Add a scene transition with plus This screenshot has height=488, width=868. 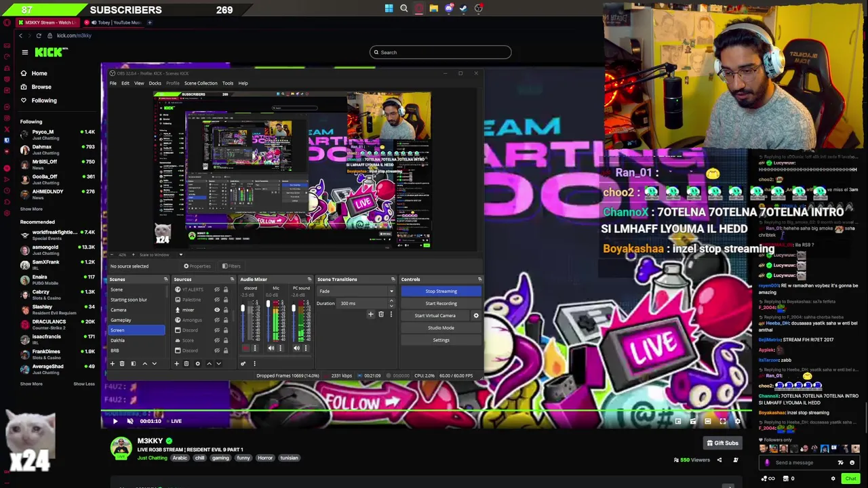pos(370,314)
